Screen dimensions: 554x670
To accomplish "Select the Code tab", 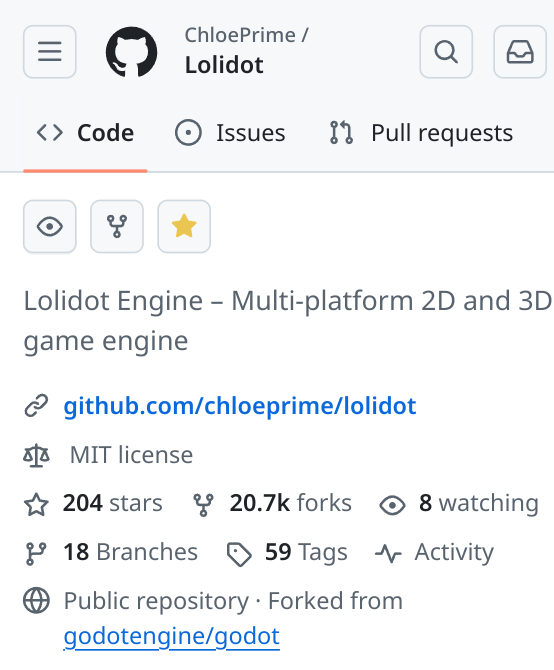I will pos(85,133).
